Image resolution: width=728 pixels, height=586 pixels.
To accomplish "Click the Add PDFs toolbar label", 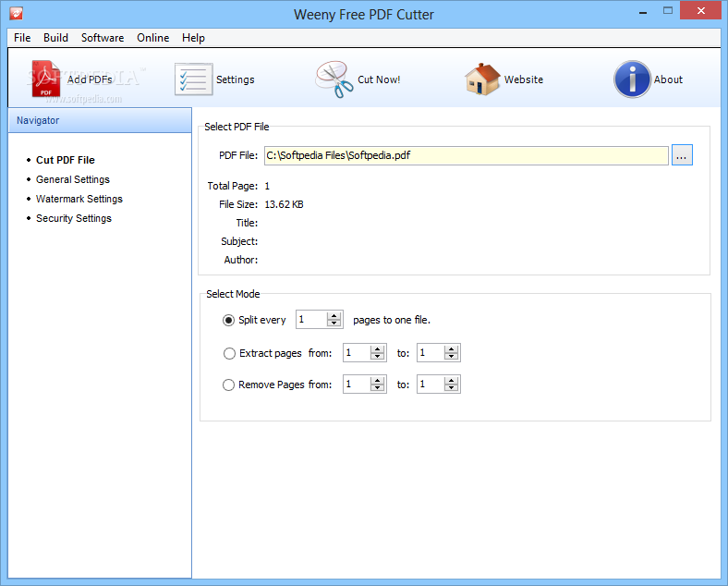I will [90, 79].
